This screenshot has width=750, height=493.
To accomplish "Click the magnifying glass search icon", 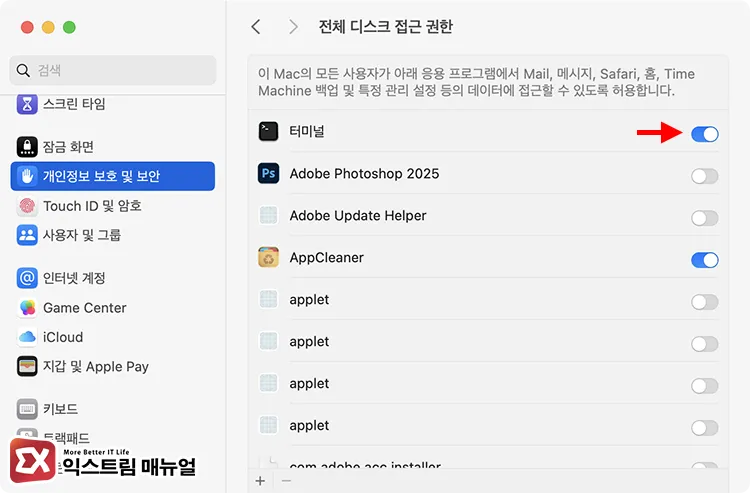I will pos(23,70).
